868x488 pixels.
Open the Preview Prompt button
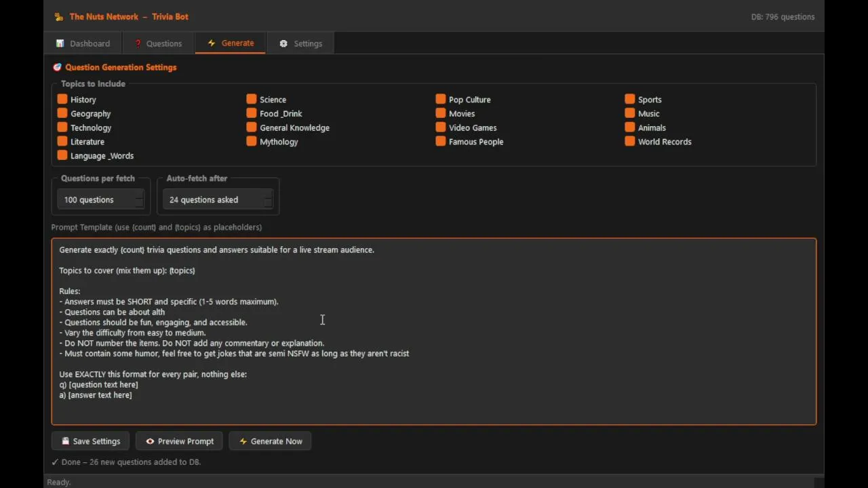(179, 441)
